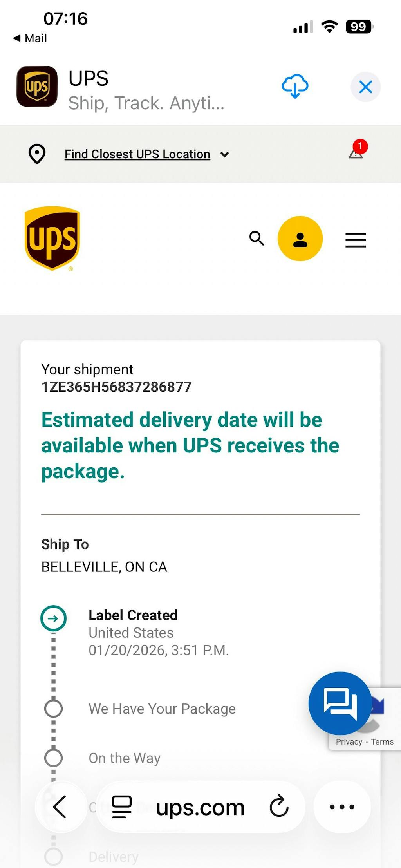The height and width of the screenshot is (868, 401).
Task: Tap the yellow account profile button
Action: (300, 239)
